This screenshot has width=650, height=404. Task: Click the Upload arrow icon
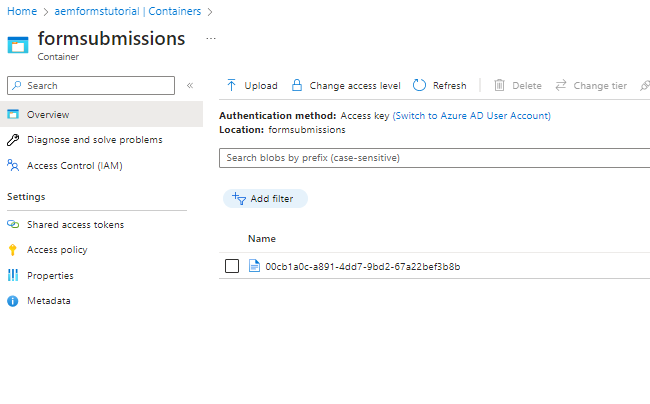(232, 86)
